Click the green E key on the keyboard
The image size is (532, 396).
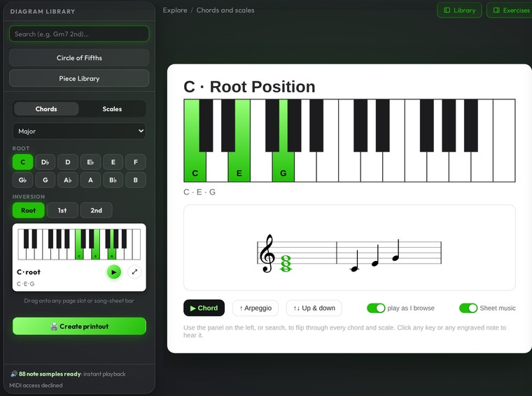[x=239, y=163]
